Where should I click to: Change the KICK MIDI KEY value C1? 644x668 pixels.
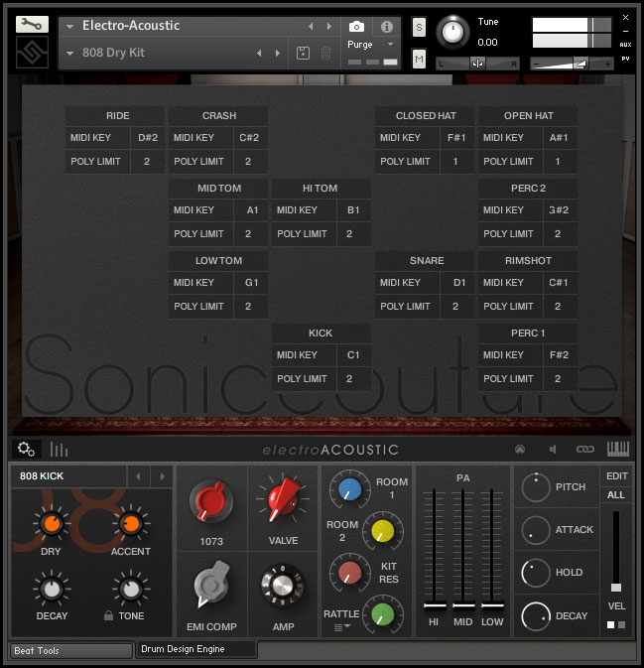click(x=353, y=355)
